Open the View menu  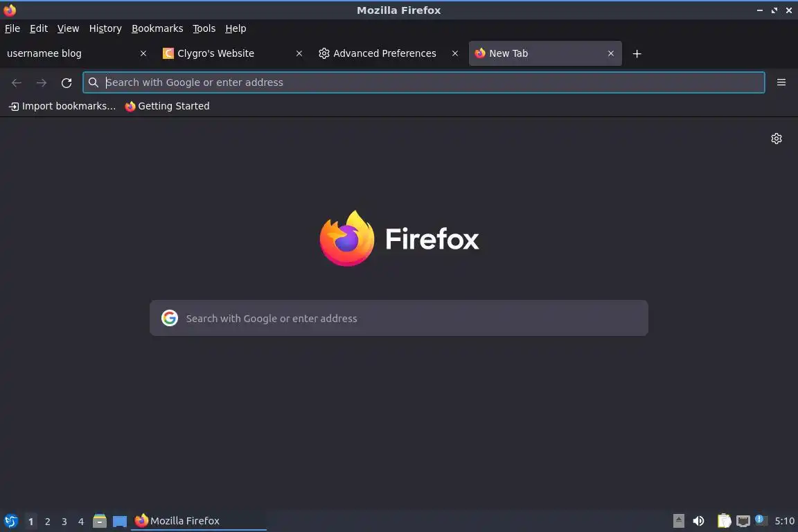pos(68,28)
